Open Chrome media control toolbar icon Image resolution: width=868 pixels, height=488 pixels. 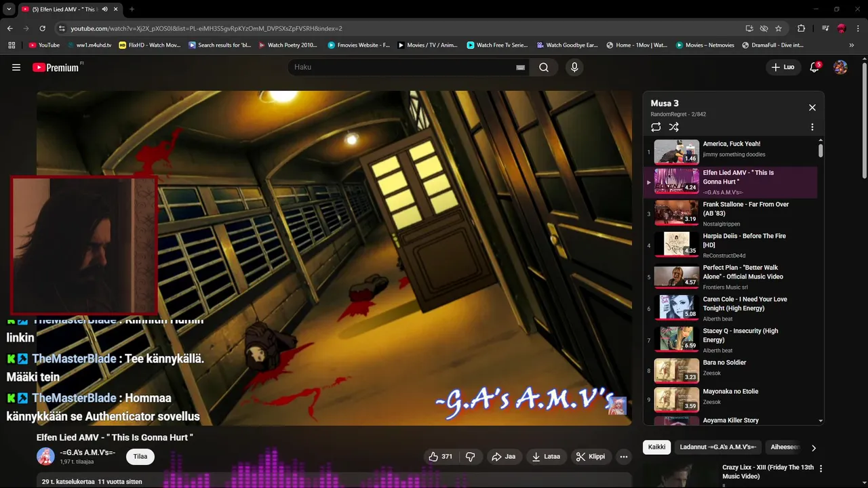[x=825, y=28]
